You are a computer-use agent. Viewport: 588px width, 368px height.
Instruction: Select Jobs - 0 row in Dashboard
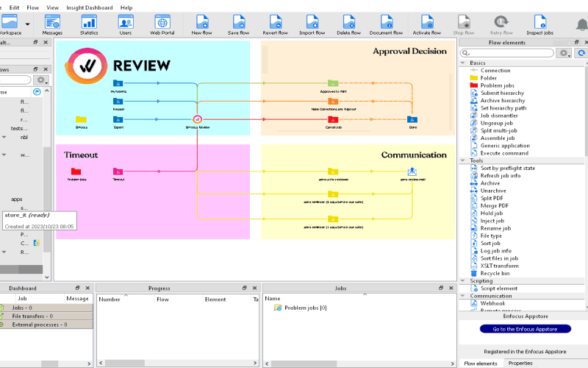coord(46,308)
